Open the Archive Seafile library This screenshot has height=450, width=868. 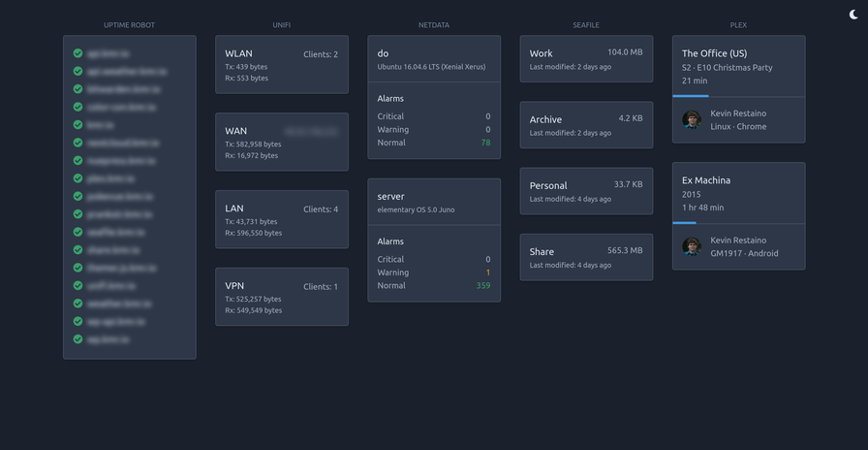click(586, 125)
